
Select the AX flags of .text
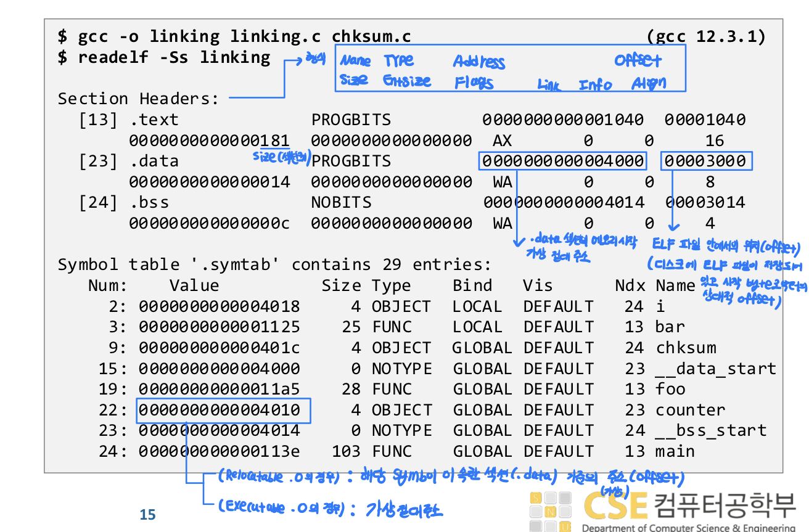click(x=503, y=141)
